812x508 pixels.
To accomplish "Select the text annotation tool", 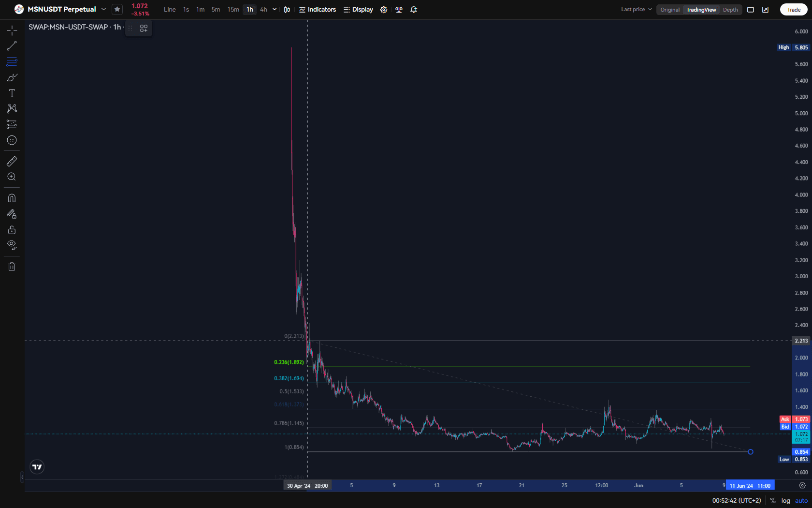I will [12, 93].
